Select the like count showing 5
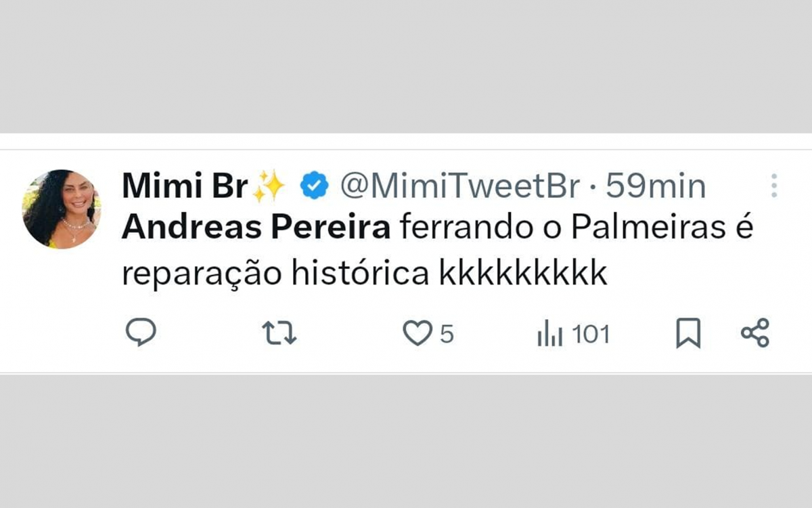This screenshot has width=812, height=508. point(447,332)
